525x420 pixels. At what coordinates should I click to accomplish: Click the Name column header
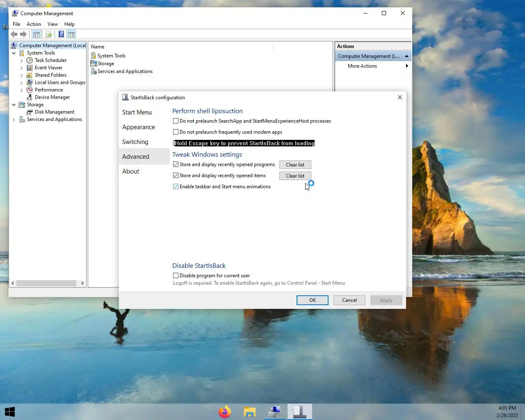click(181, 47)
